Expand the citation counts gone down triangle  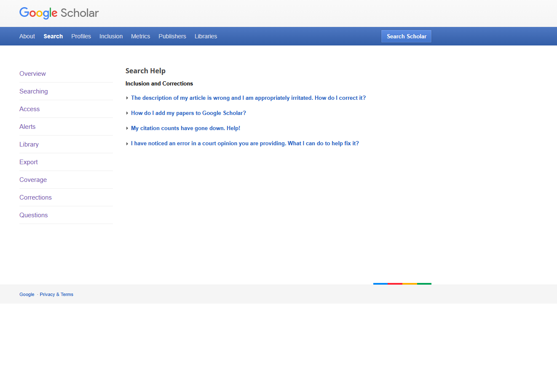point(127,128)
